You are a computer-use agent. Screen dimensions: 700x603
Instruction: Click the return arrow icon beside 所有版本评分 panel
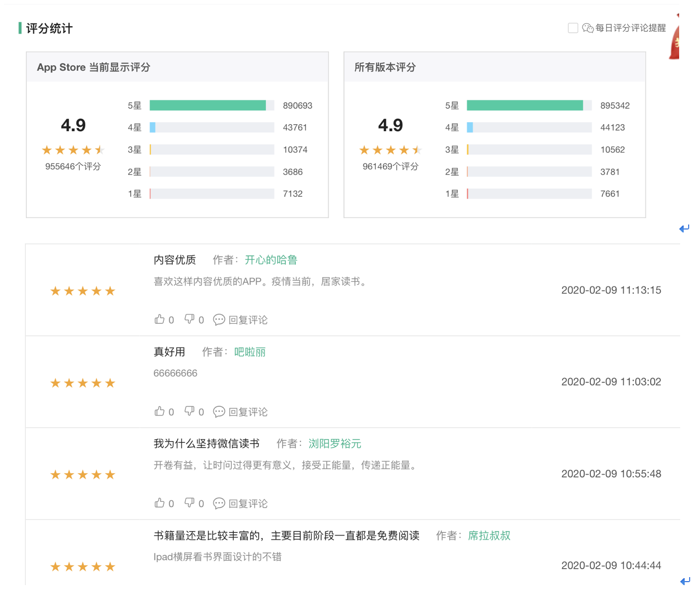tap(684, 228)
